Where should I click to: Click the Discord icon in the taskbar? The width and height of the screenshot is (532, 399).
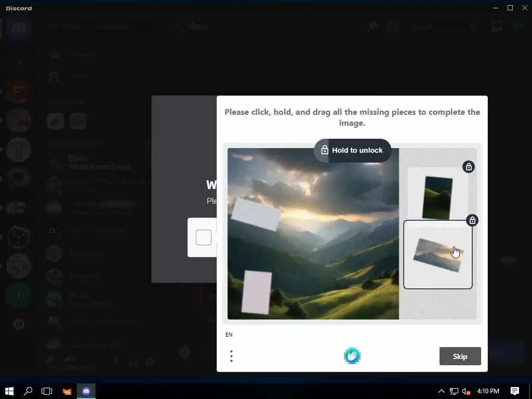(86, 391)
